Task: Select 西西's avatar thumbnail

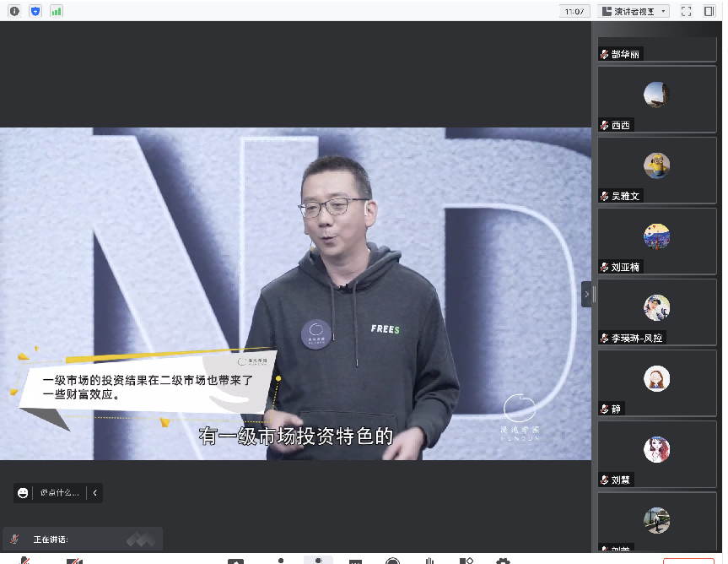Action: coord(656,95)
